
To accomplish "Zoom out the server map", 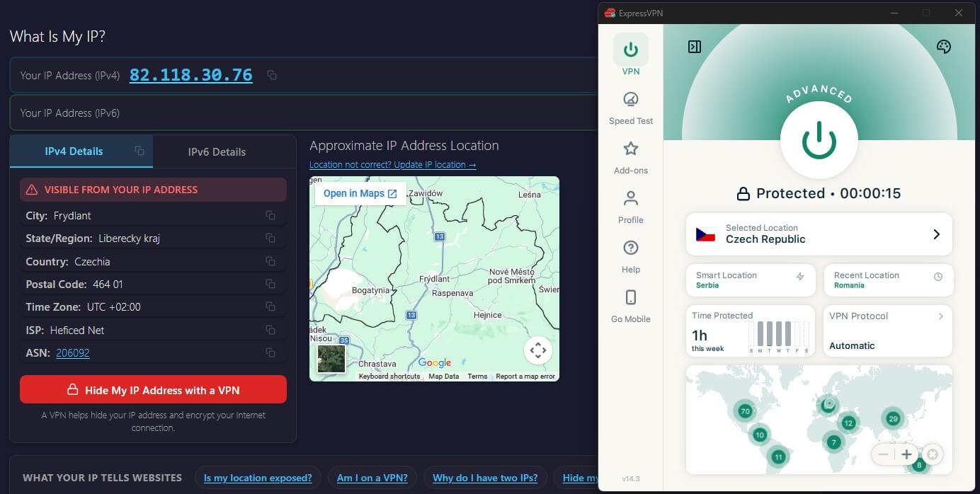I will pos(882,454).
